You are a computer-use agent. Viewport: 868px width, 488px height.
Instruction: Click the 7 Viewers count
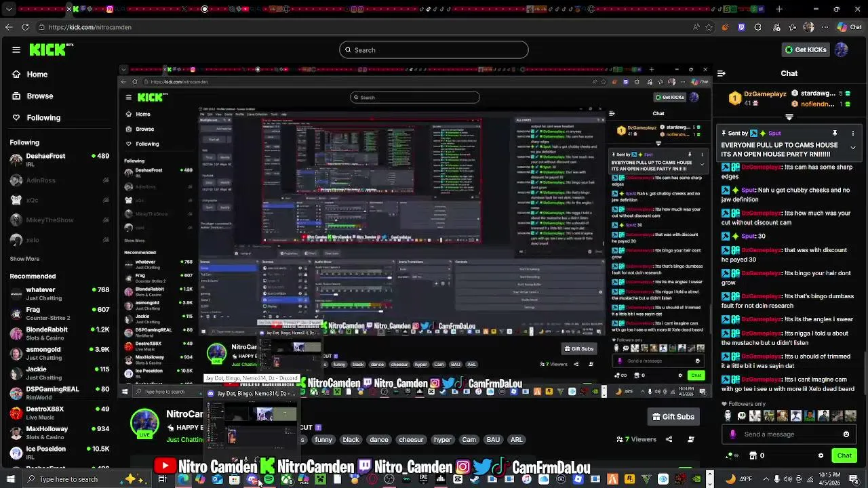[635, 439]
